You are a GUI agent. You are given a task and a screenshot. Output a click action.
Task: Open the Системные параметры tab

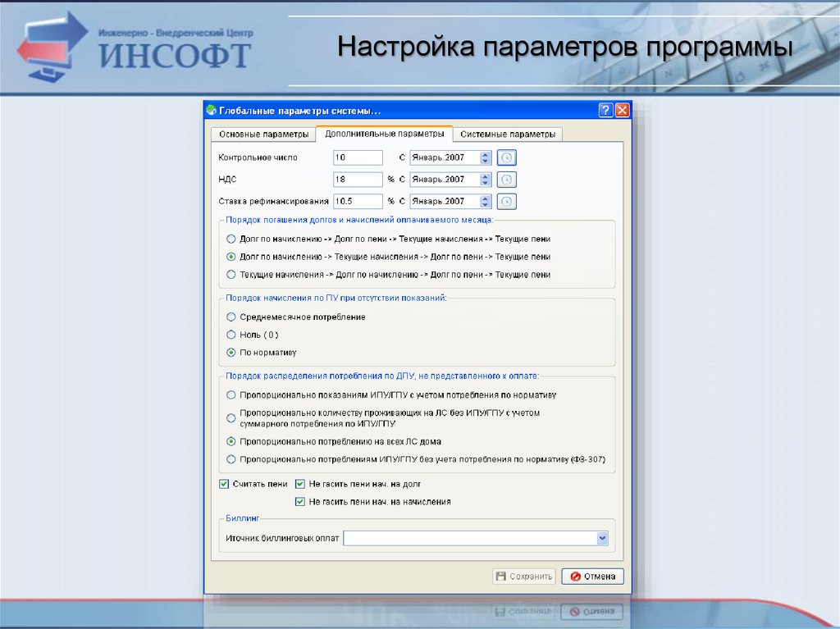(x=507, y=134)
